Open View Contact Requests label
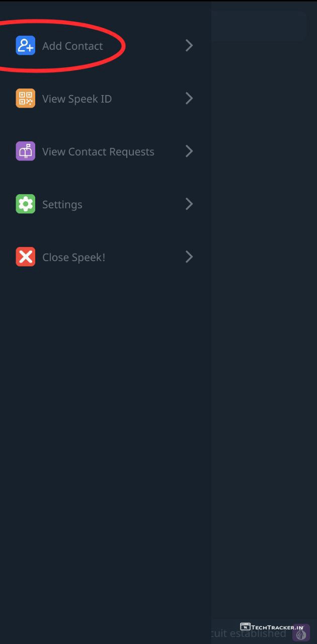 (98, 152)
